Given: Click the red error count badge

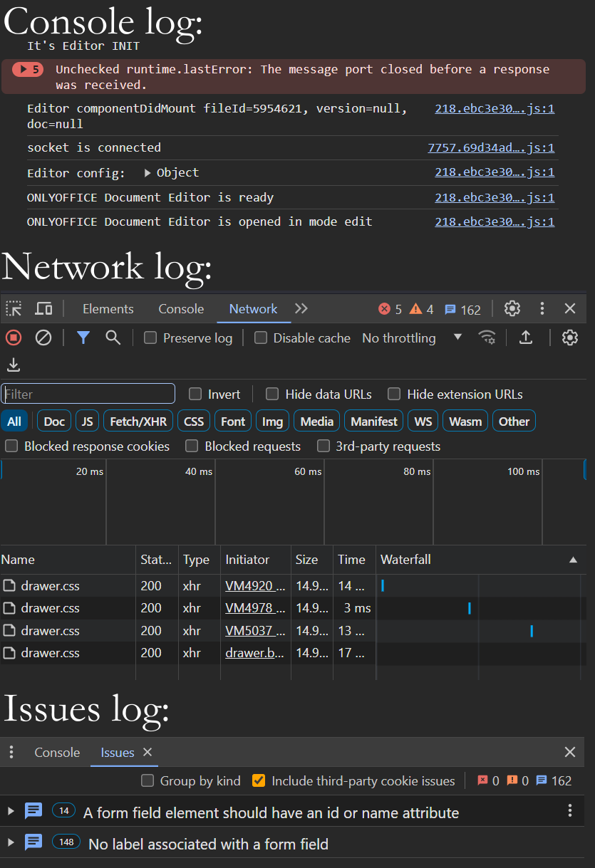Looking at the screenshot, I should click(x=390, y=309).
